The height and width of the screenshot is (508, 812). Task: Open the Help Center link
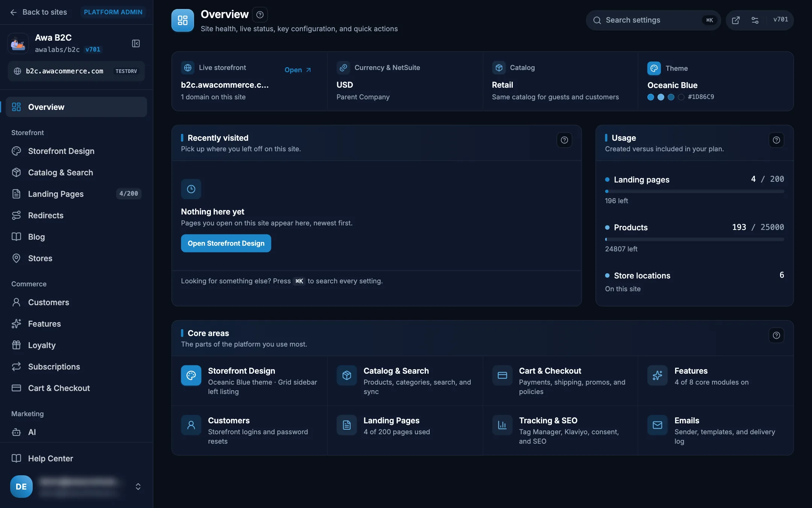[x=76, y=458]
